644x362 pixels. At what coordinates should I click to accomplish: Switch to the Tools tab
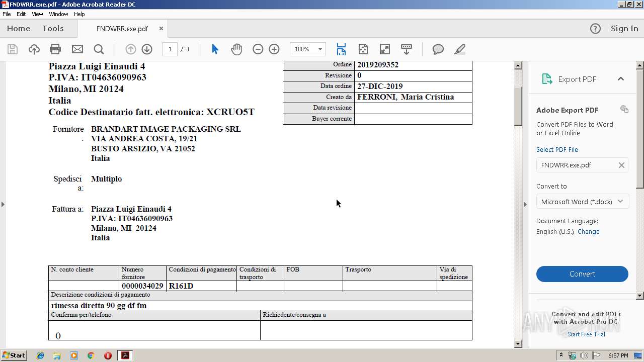click(53, 29)
